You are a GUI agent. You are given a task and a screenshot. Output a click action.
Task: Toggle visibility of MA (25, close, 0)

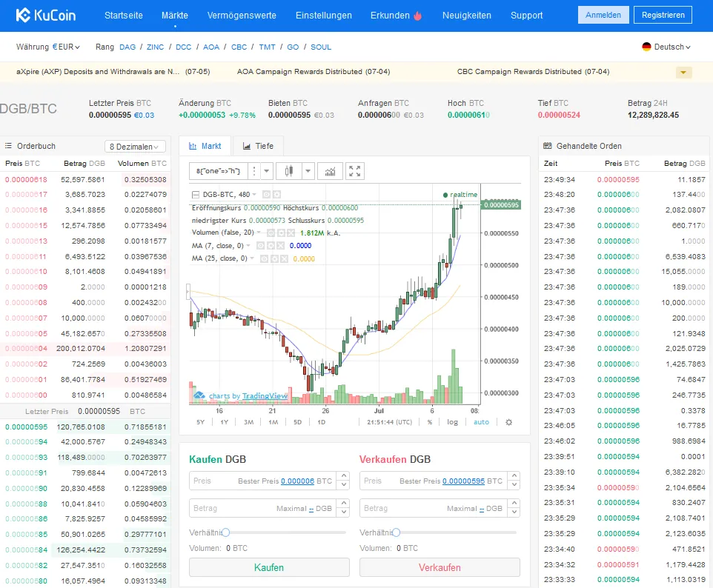pos(264,259)
